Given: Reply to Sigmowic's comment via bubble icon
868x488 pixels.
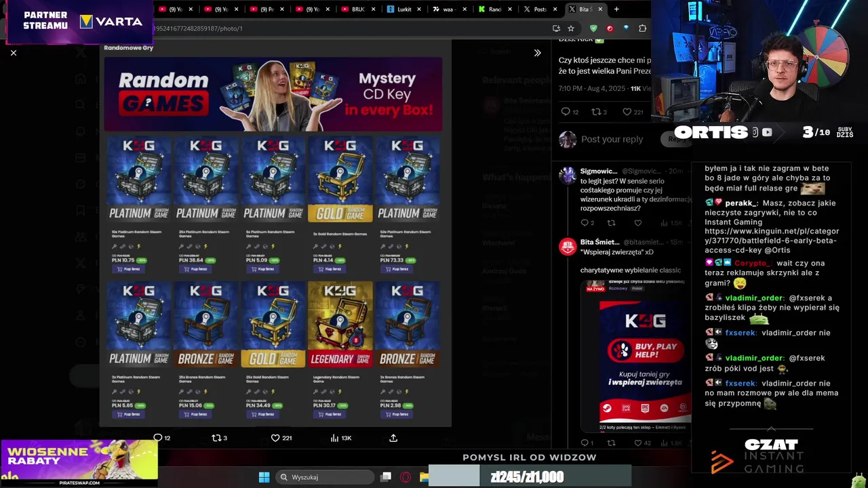Looking at the screenshot, I should 585,223.
